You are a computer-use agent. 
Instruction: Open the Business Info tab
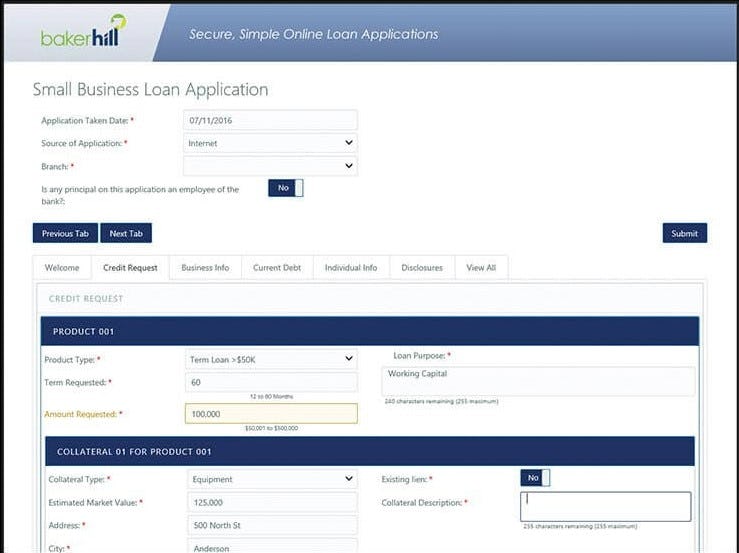coord(205,268)
